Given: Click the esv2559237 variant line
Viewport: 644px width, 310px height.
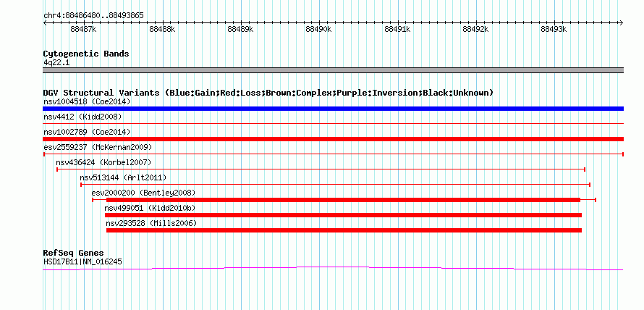Looking at the screenshot, I should coord(333,154).
